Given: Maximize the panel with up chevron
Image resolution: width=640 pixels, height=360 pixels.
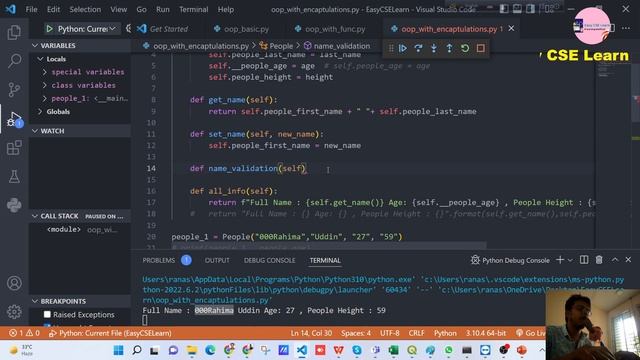Looking at the screenshot, I should tap(615, 260).
